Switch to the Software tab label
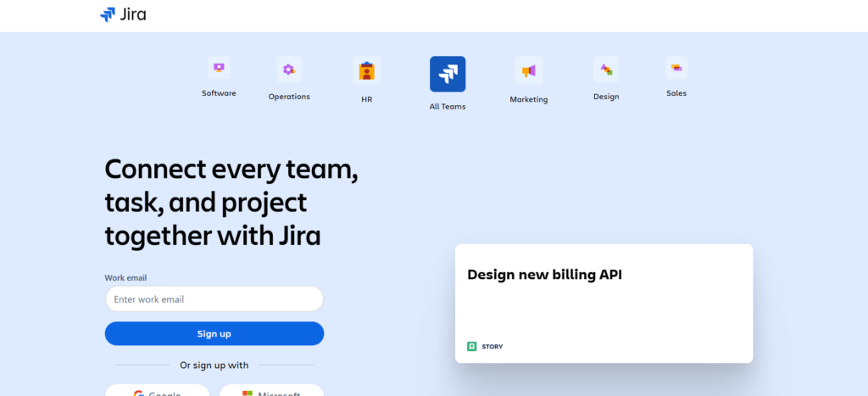 (x=219, y=93)
